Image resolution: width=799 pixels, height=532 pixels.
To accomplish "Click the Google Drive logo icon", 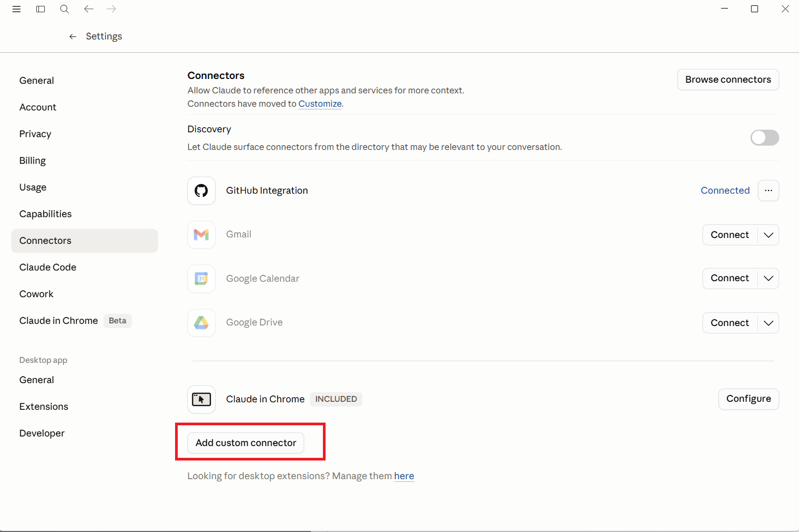I will (201, 323).
